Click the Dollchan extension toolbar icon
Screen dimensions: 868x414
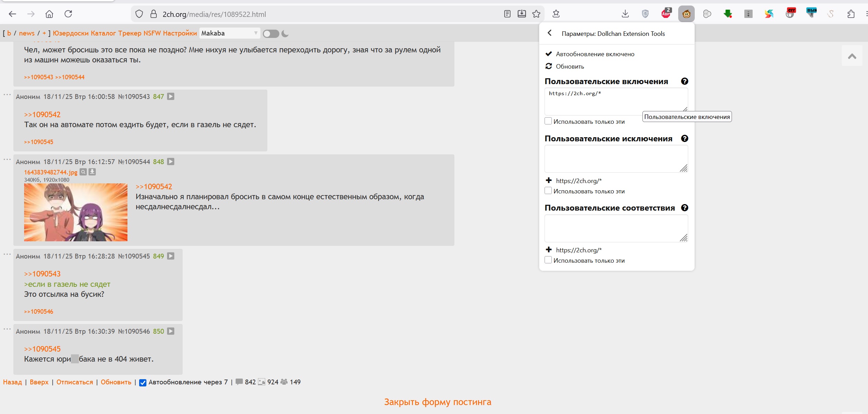pyautogui.click(x=686, y=14)
